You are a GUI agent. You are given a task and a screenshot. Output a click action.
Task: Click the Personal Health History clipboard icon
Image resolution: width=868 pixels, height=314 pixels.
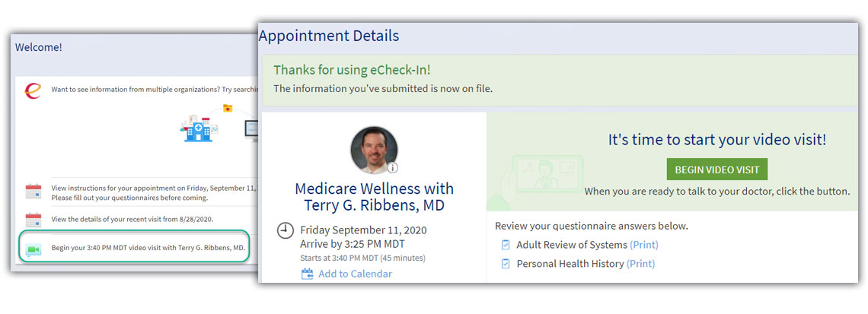(506, 264)
